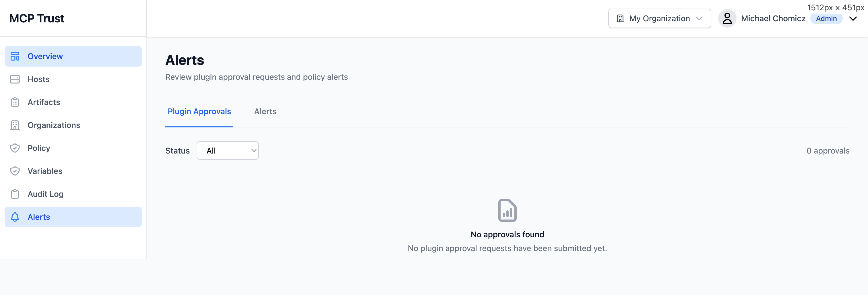Select the Policy shield icon

point(15,148)
